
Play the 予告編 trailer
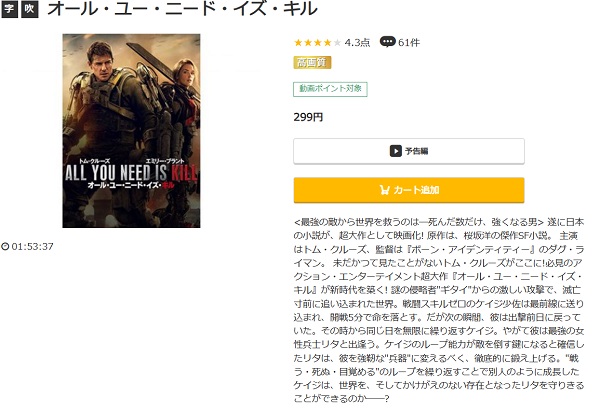tap(409, 151)
